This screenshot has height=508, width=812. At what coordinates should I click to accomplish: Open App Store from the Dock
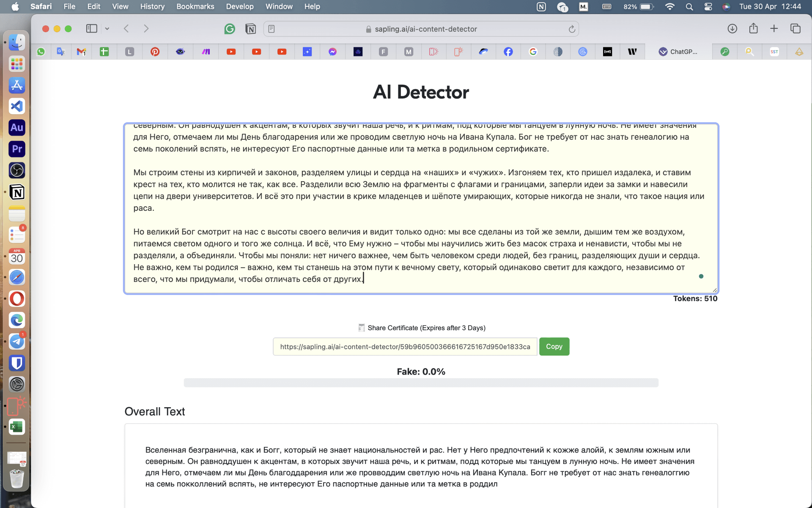(x=17, y=85)
